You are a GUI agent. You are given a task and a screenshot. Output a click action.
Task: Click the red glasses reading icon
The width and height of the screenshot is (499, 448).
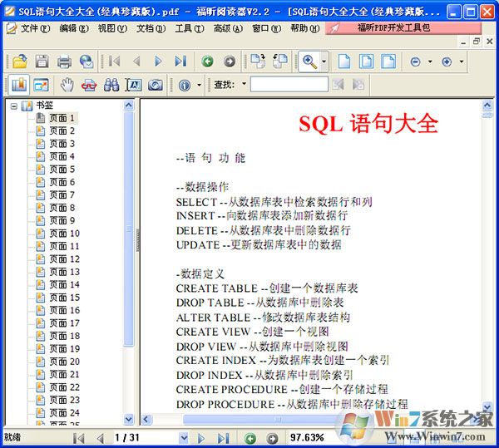[89, 85]
